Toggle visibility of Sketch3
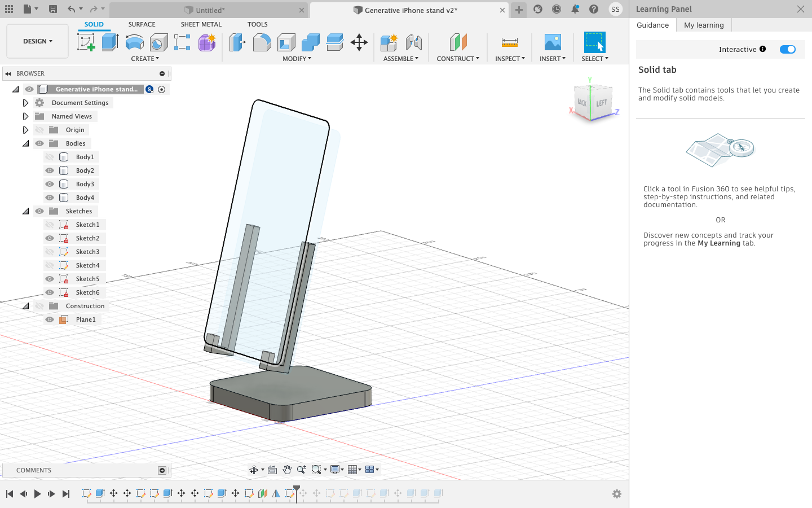The height and width of the screenshot is (508, 812). coord(50,251)
